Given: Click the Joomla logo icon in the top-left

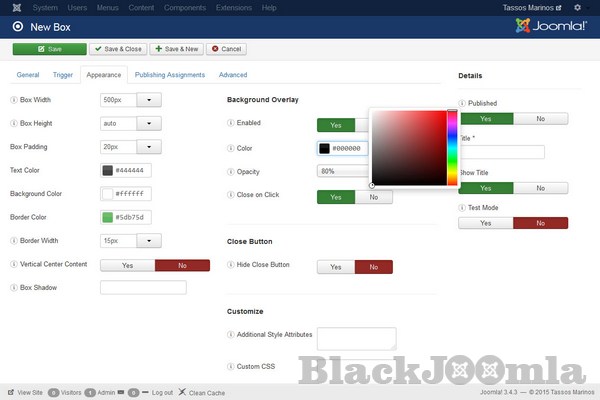Looking at the screenshot, I should (x=11, y=7).
